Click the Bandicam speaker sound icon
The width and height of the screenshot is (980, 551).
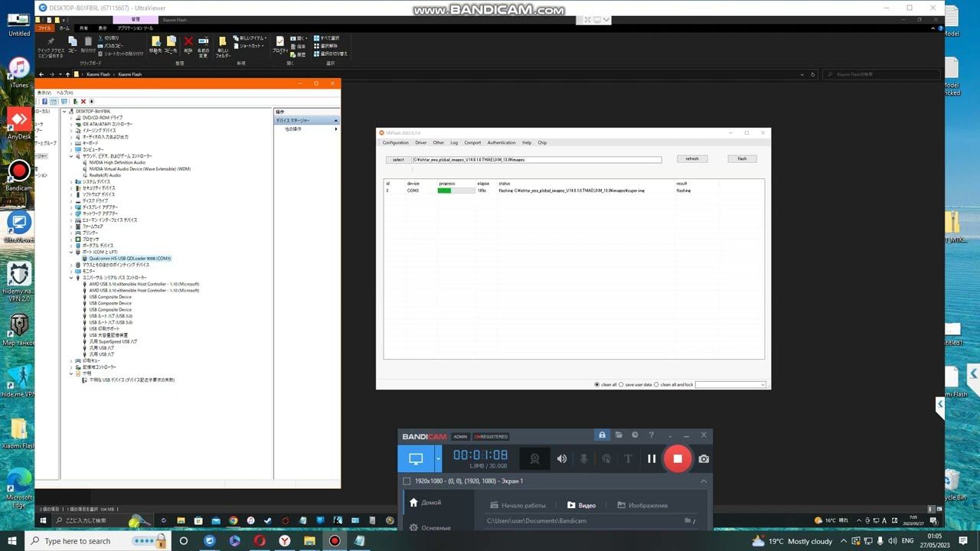562,458
